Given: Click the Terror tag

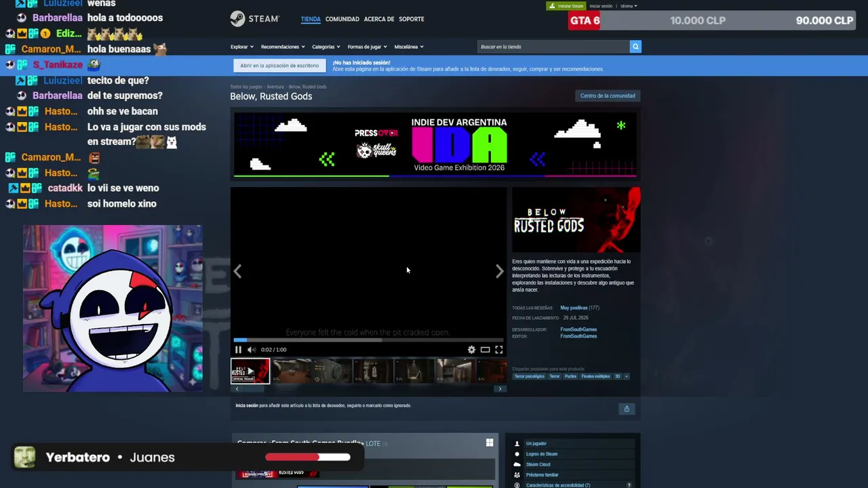Looking at the screenshot, I should 555,376.
